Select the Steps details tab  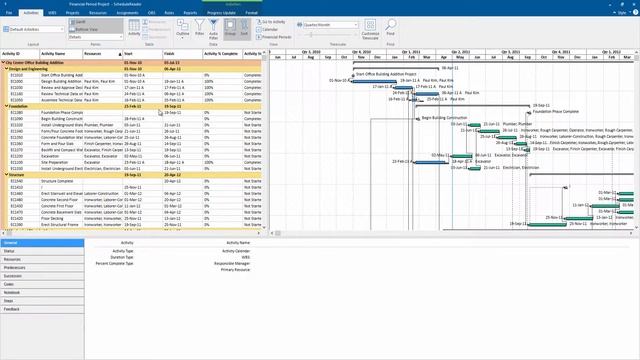point(42,301)
